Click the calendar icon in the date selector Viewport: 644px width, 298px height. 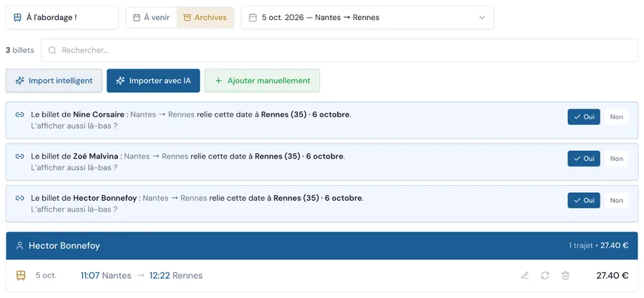(253, 18)
